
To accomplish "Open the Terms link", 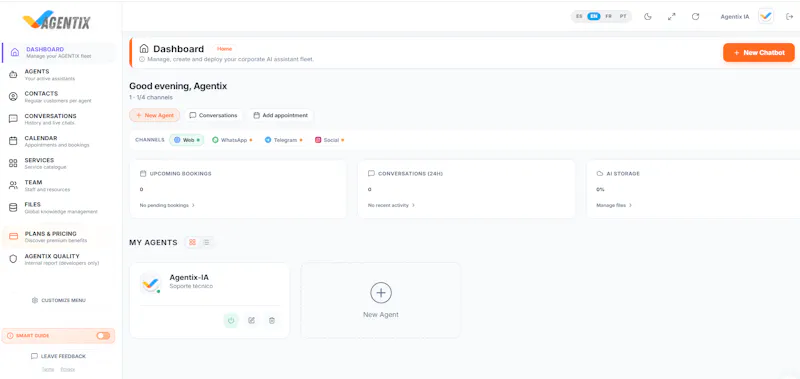I will pos(47,369).
